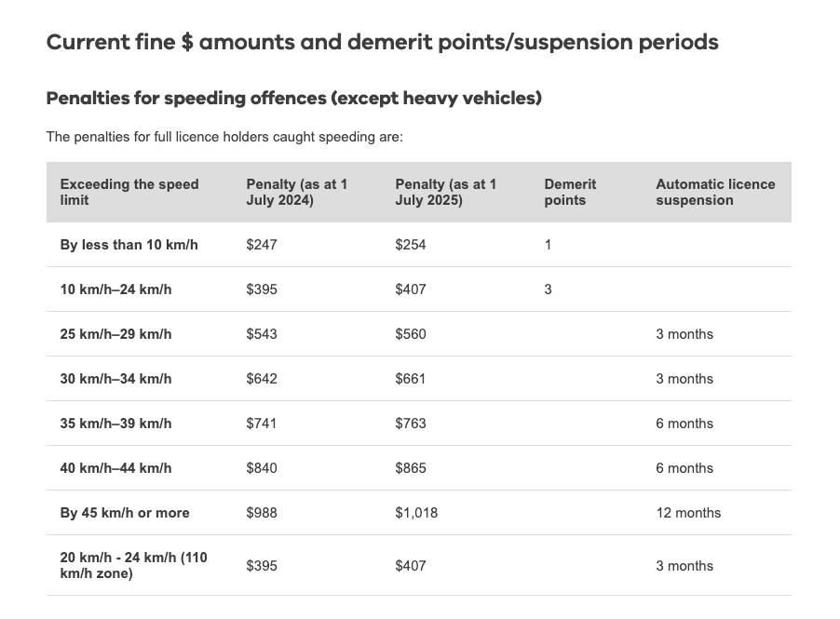
Task: Select the "10 km/h–24 km/h" row label
Action: [116, 289]
